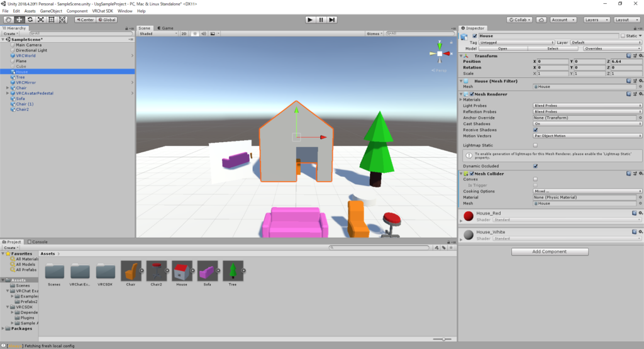Select the Rotate tool
The width and height of the screenshot is (644, 349).
[x=30, y=19]
